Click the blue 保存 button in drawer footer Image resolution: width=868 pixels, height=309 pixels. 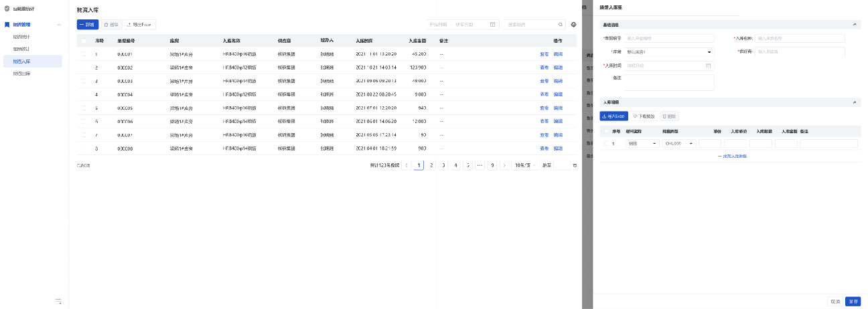click(853, 301)
